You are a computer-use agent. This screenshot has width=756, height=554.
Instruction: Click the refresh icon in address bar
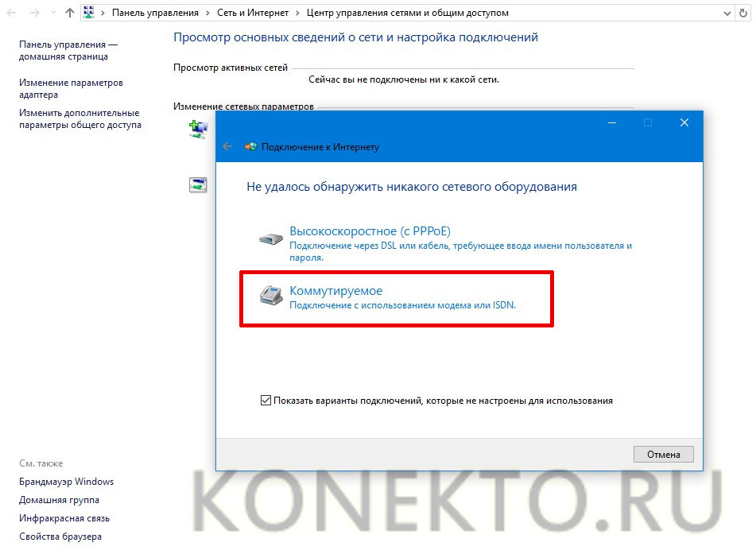pos(743,13)
